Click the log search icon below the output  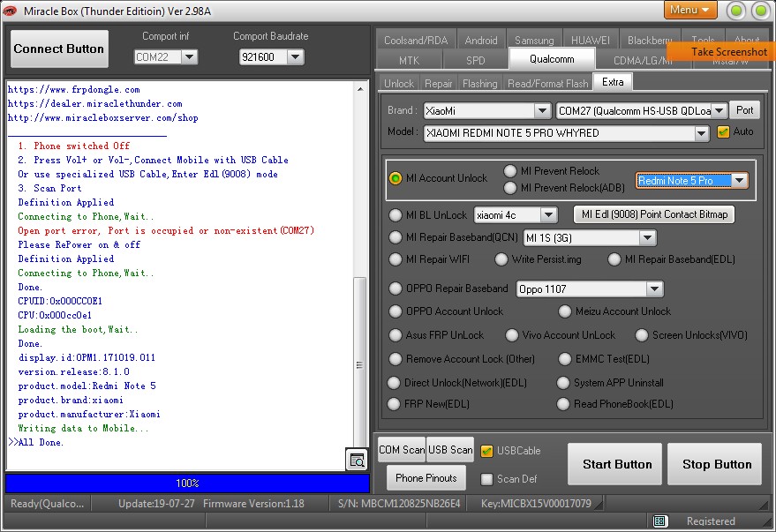[x=357, y=460]
